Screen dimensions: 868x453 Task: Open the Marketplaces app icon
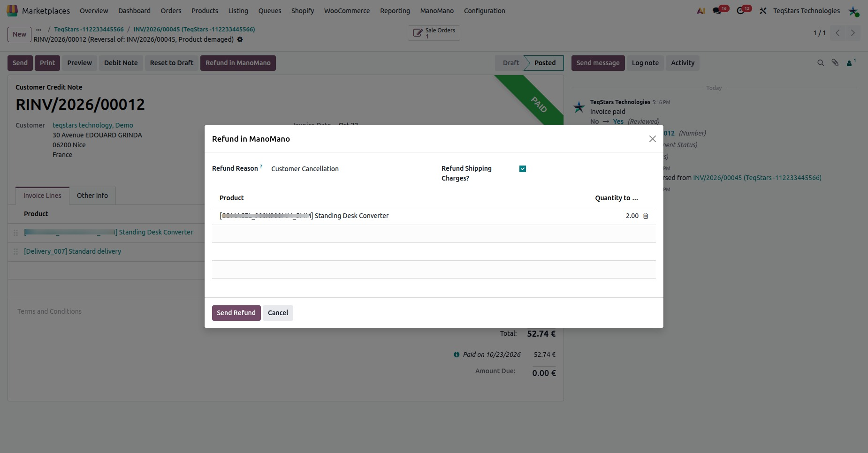[12, 10]
